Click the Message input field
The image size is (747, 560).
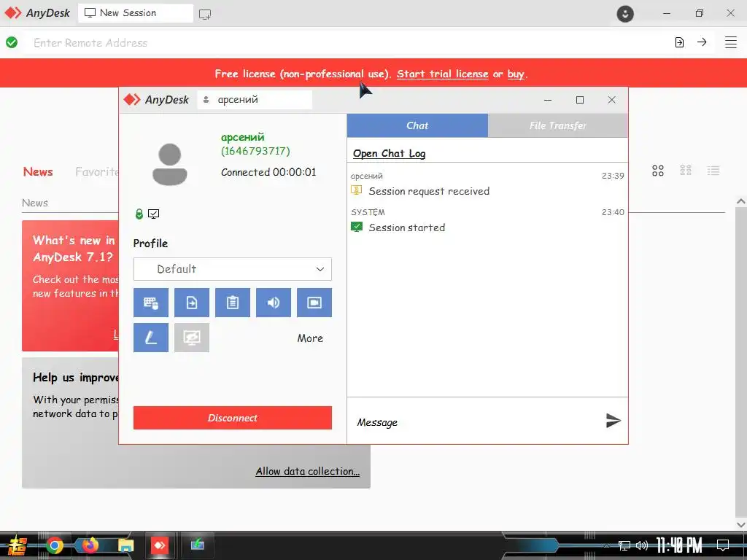[x=476, y=422]
